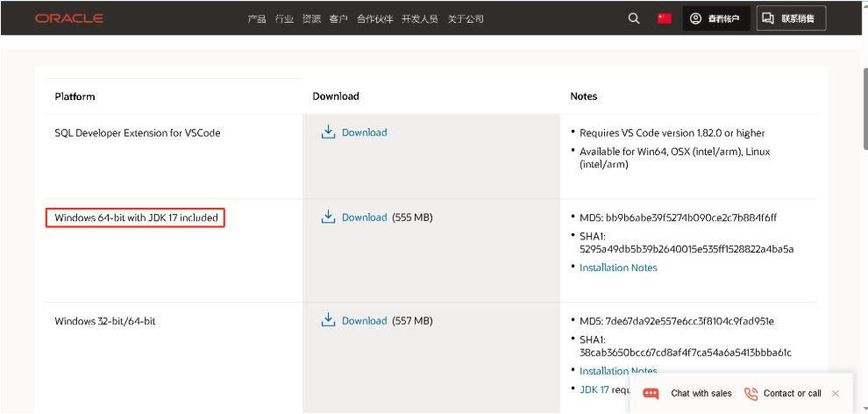Click SHA1 38cab3650bcc67cd8af4f7ca54a6a5413bbba61c text
This screenshot has height=414, width=868.
[x=686, y=346]
